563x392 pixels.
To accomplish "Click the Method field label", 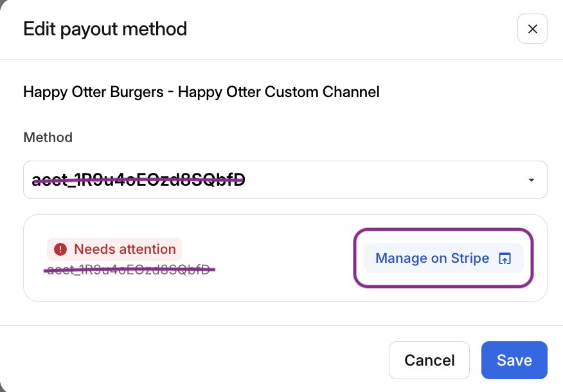I will click(48, 137).
